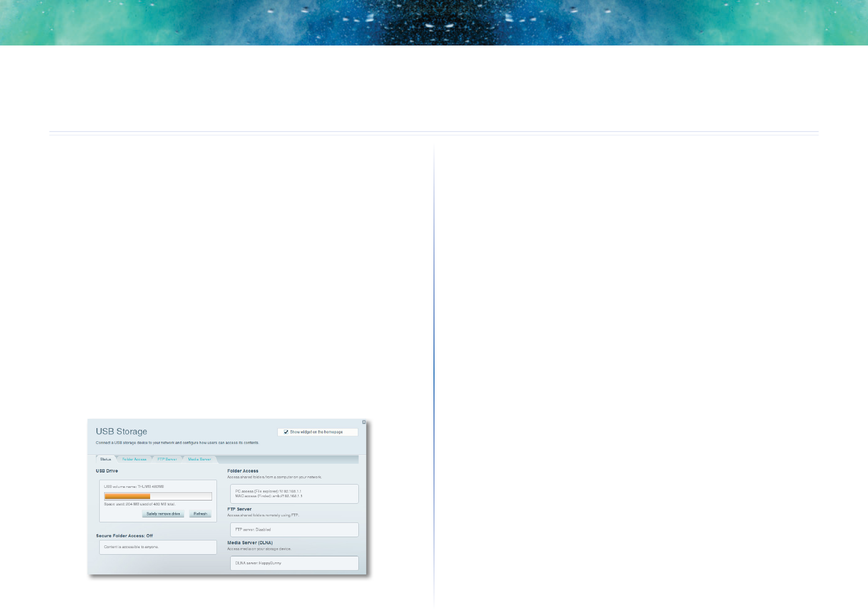Open the FTP Server tab
868x609 pixels.
pos(167,459)
